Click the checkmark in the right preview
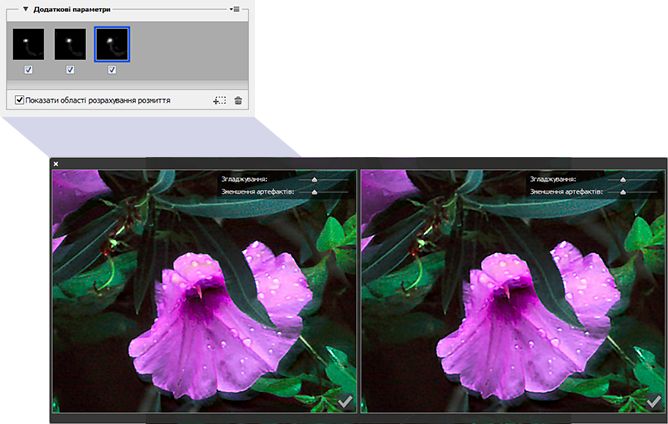This screenshot has height=424, width=668. 654,401
